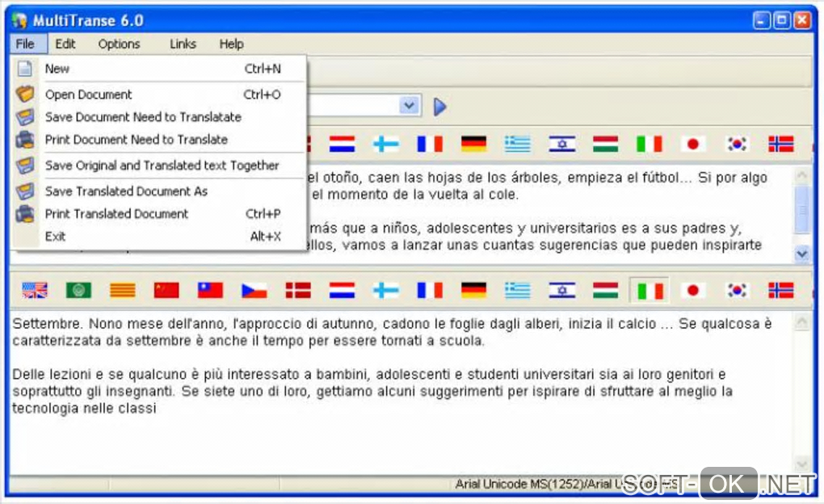
Task: Select the Finnish flag in the translation-language row
Action: [386, 290]
